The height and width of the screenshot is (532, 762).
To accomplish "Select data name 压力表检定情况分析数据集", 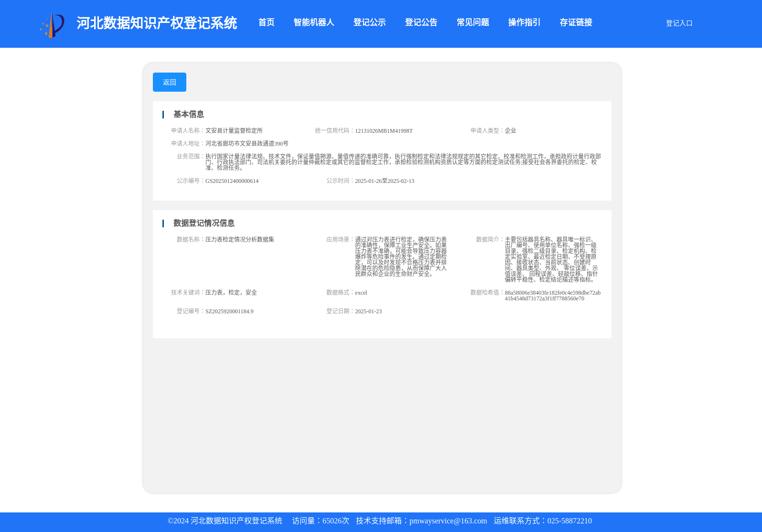I will tap(240, 239).
